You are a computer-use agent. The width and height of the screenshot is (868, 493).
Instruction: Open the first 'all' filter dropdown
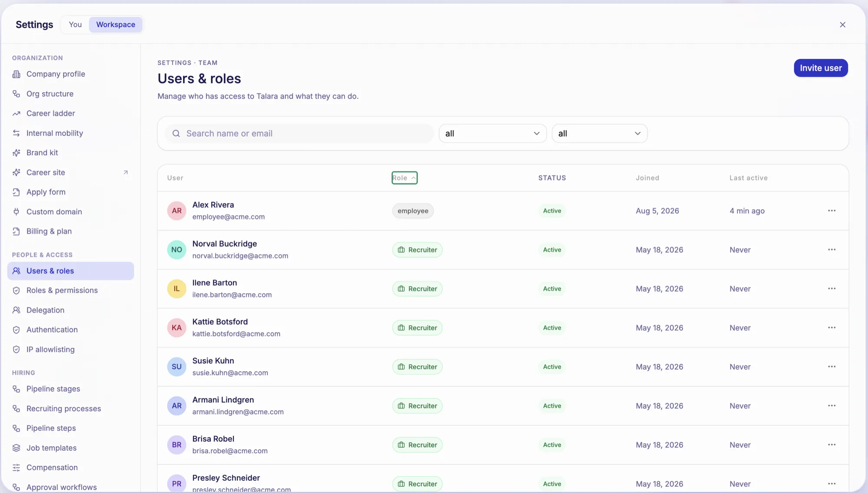[x=493, y=134]
